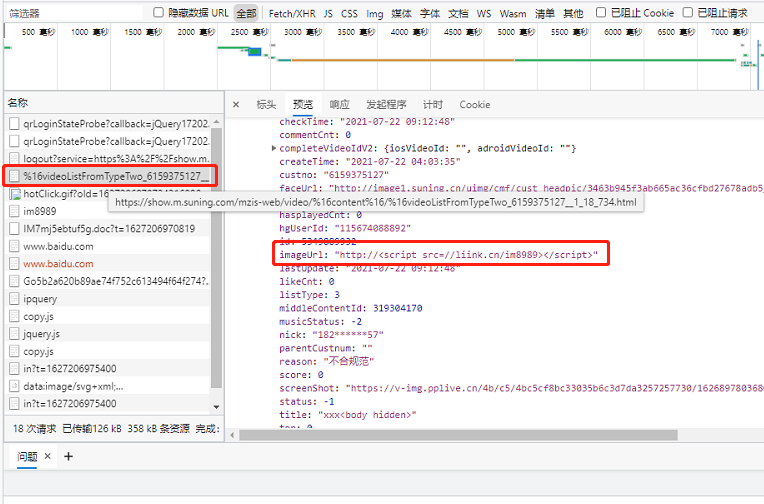Filter requests by 其他 type
Screen dimensions: 764x504
pos(573,14)
